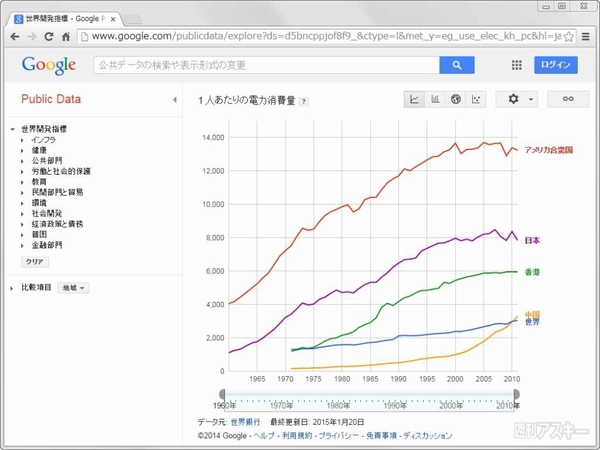Click the 世界 series label
The width and height of the screenshot is (600, 450).
point(532,322)
